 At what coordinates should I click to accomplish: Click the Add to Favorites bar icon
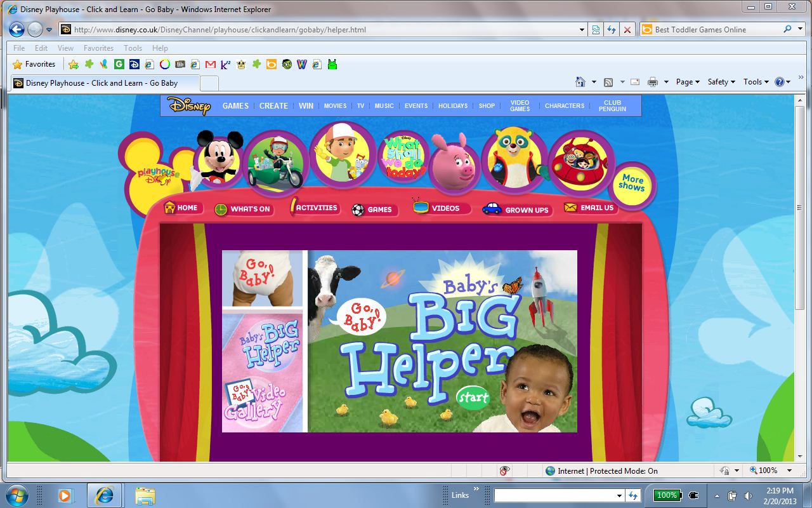74,64
